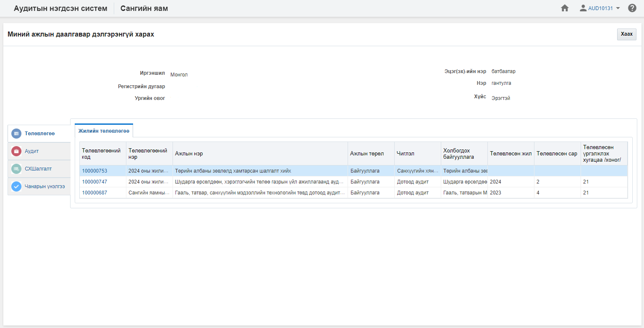Click the Монгол citizenship value
Image resolution: width=644 pixels, height=328 pixels.
coord(179,75)
